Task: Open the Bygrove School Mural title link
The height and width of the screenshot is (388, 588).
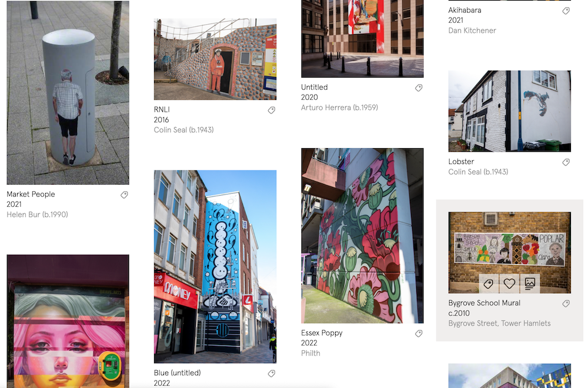Action: (x=484, y=303)
